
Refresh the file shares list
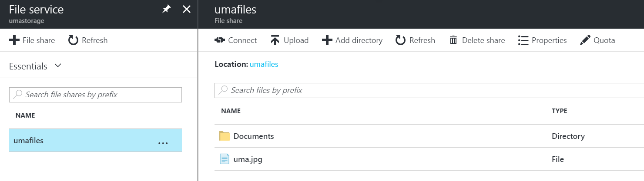click(x=88, y=40)
